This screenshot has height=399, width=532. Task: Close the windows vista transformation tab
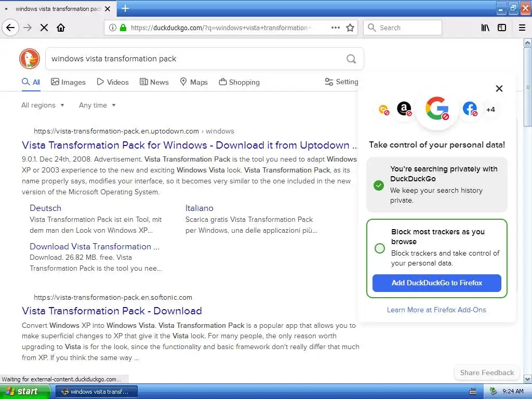(x=108, y=9)
